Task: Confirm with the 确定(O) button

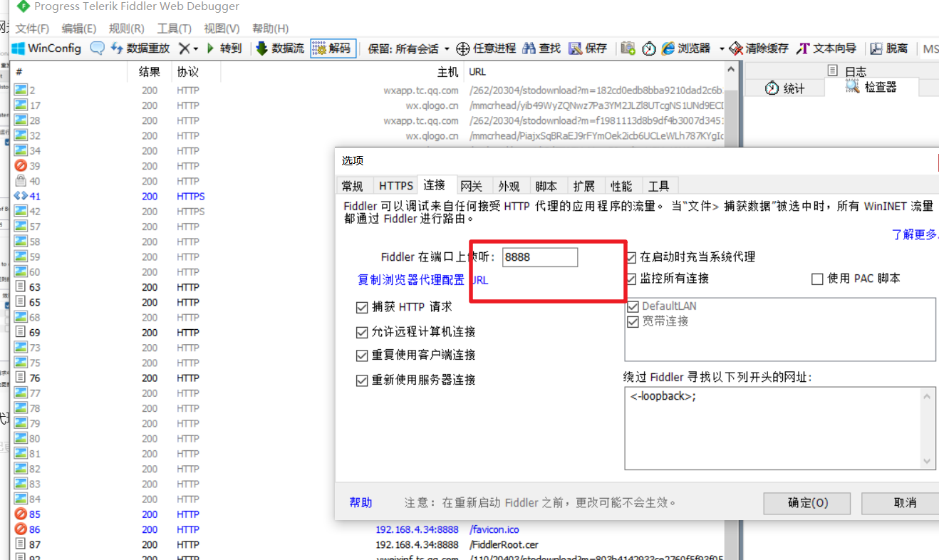Action: (x=807, y=503)
